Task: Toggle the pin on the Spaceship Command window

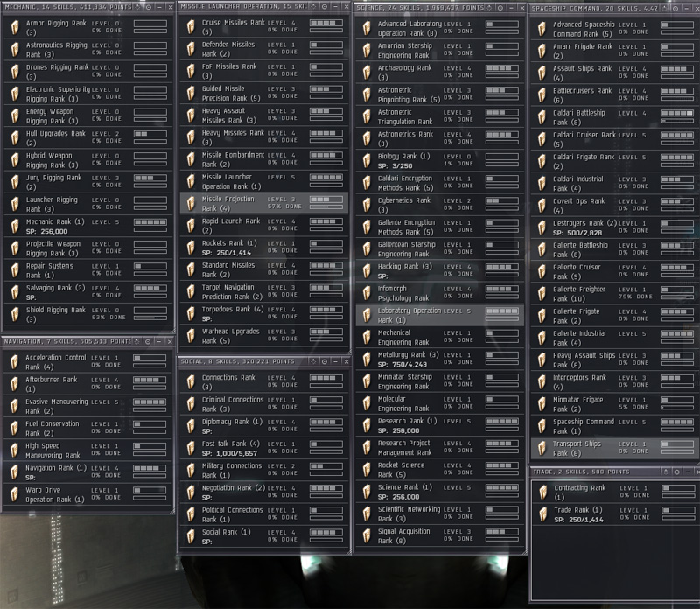Action: pos(675,9)
